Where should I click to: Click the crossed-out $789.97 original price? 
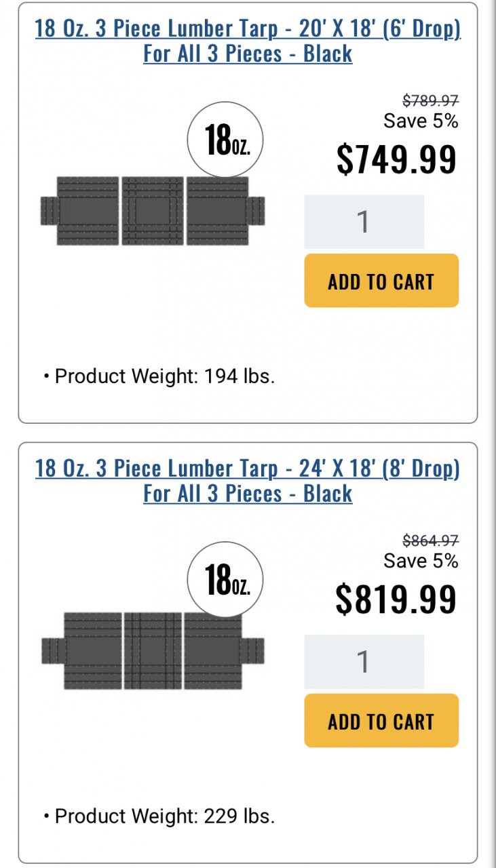[x=430, y=100]
